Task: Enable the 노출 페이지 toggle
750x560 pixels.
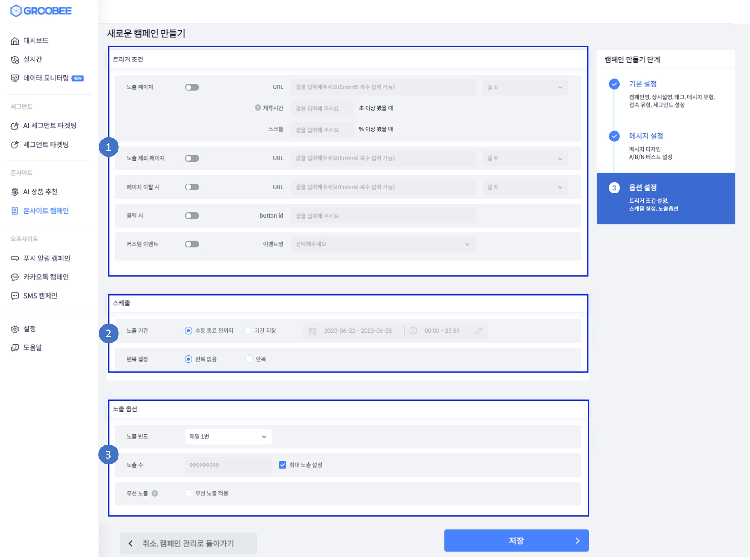Action: pyautogui.click(x=191, y=87)
